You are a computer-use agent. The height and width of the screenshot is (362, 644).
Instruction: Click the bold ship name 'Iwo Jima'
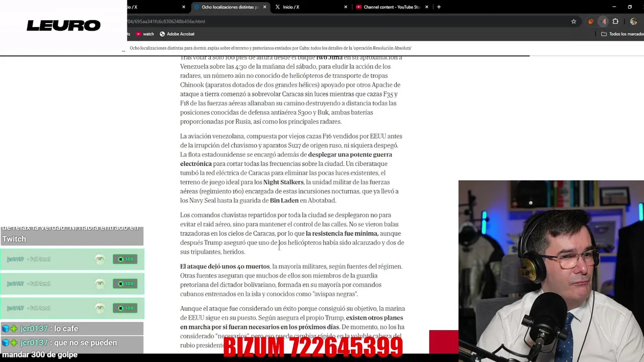(329, 58)
